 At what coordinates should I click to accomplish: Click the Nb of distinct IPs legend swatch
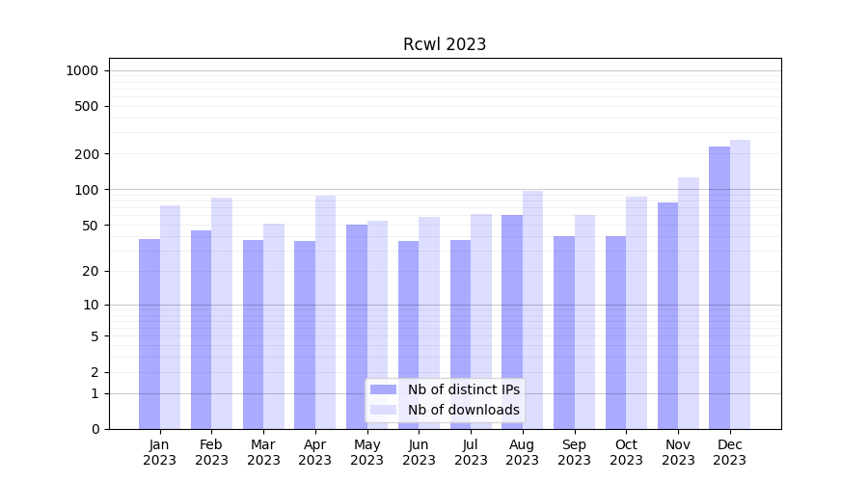[x=383, y=389]
